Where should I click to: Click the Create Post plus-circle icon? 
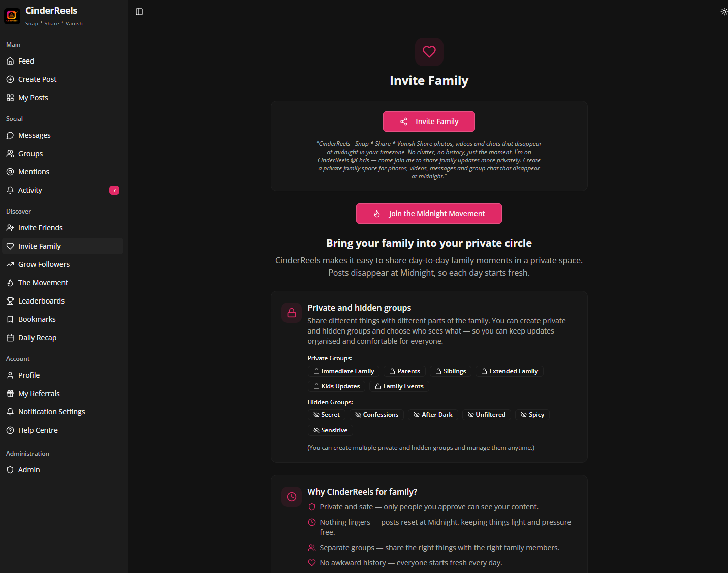point(10,79)
